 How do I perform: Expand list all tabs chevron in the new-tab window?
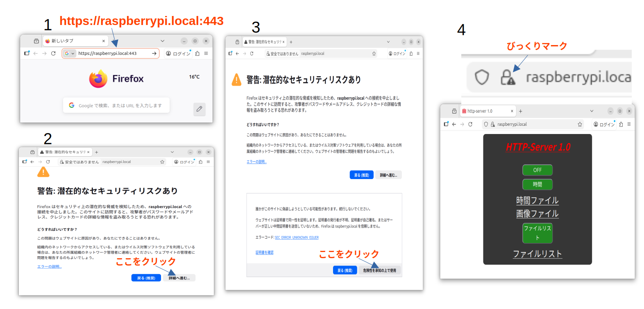click(162, 41)
